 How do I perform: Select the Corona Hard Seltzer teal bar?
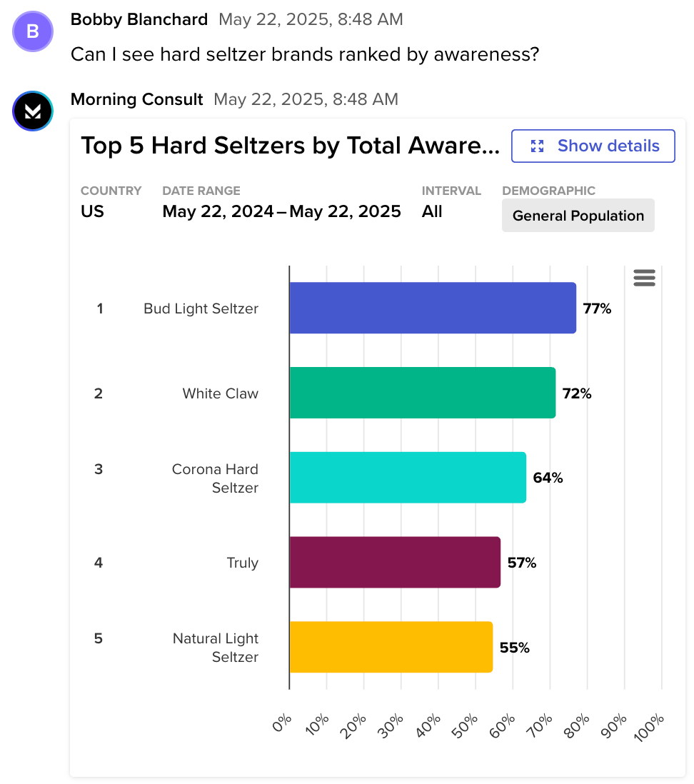click(407, 478)
